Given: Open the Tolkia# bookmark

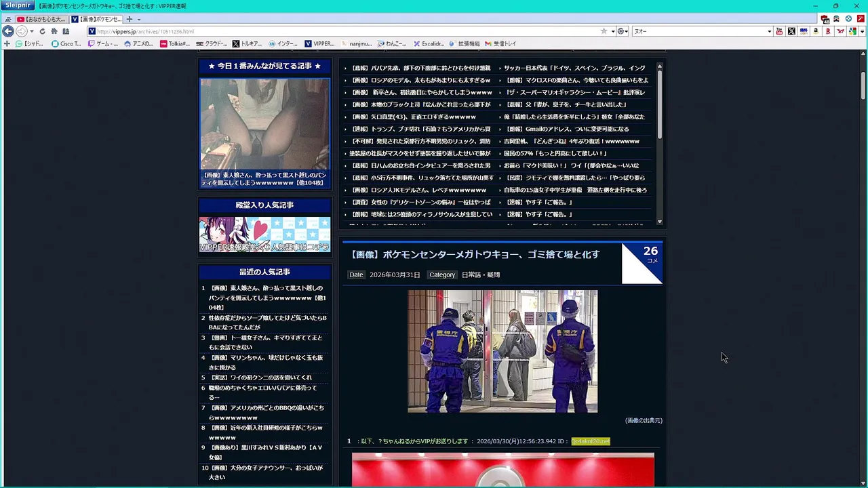Looking at the screenshot, I should 175,43.
